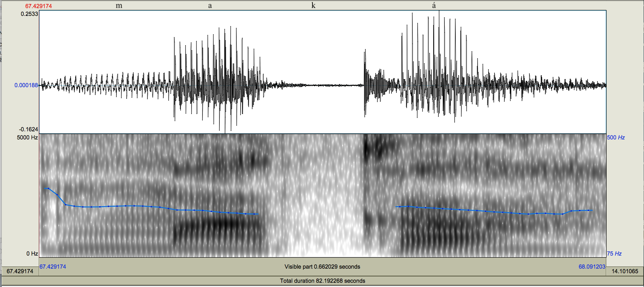Image resolution: width=644 pixels, height=287 pixels.
Task: Select the 'á' segment label
Action: pos(434,6)
